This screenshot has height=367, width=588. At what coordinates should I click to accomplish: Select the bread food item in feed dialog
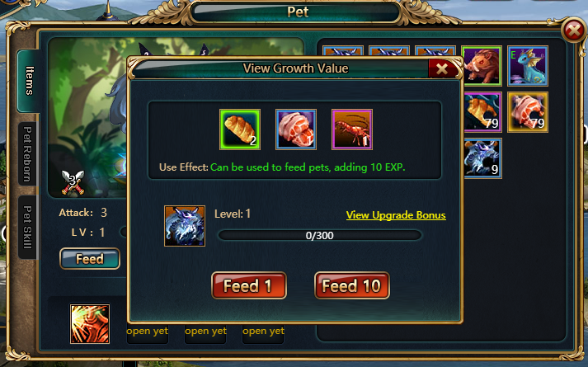click(240, 129)
